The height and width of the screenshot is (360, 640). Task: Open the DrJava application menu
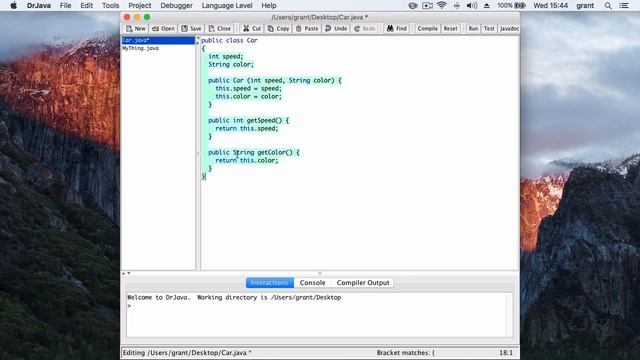[x=39, y=5]
